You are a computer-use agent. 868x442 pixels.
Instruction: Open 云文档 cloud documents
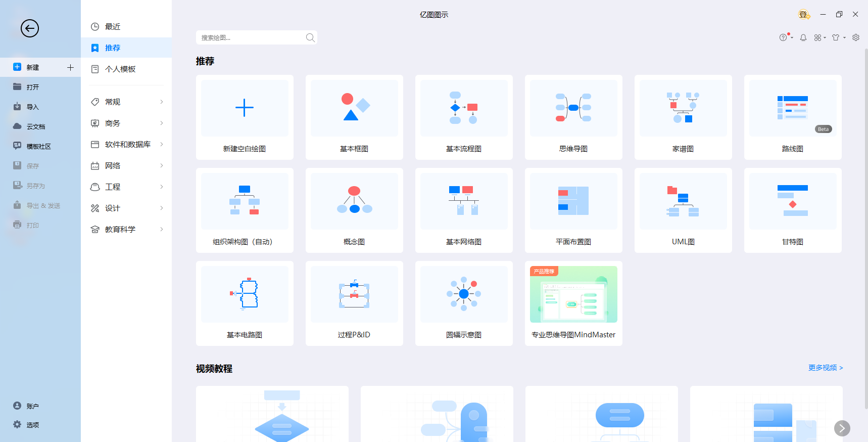40,126
